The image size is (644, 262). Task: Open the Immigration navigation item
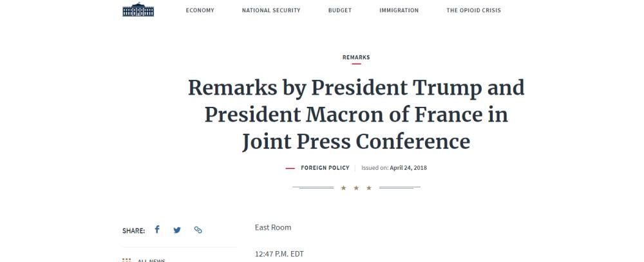coord(399,10)
